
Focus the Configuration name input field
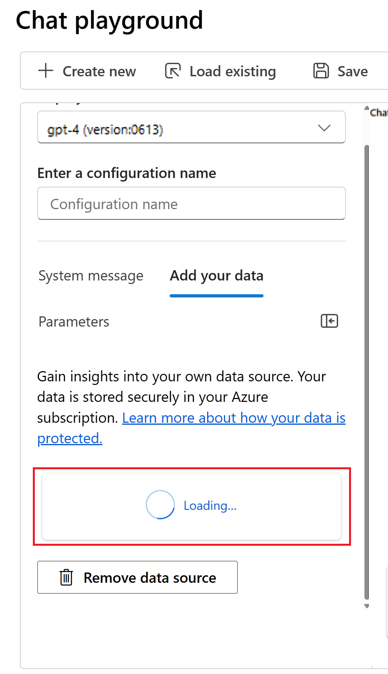(191, 204)
